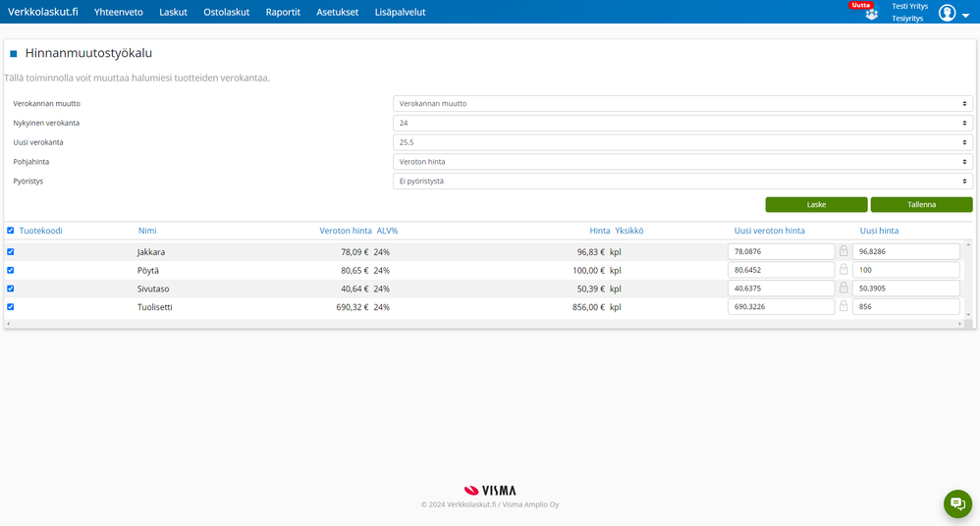Uncheck the Sivutaso row checkbox
This screenshot has width=980, height=526.
point(11,289)
